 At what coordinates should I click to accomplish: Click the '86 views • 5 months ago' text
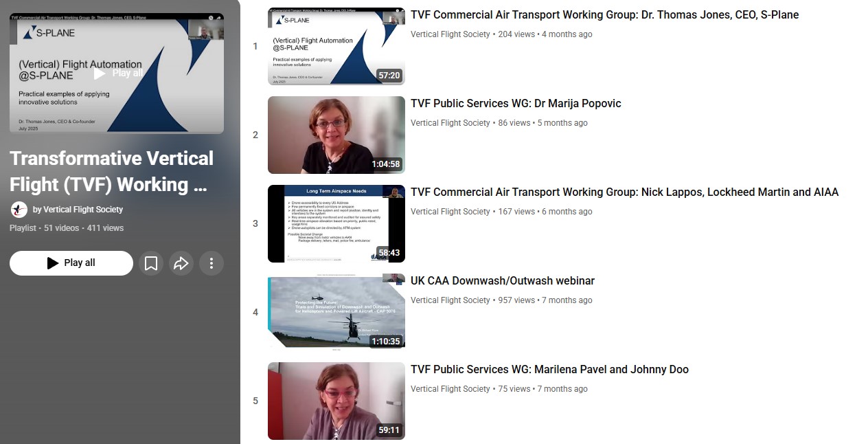(x=542, y=123)
